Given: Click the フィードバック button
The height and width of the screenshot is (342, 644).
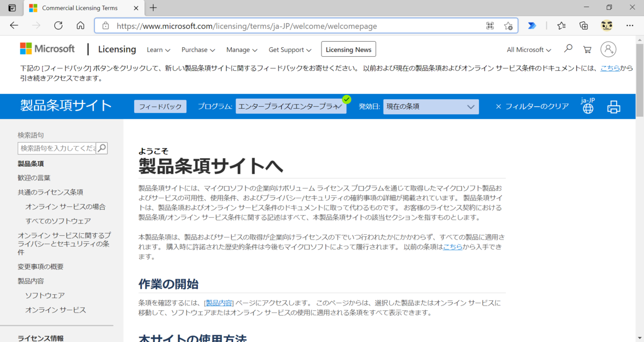Looking at the screenshot, I should pyautogui.click(x=160, y=106).
